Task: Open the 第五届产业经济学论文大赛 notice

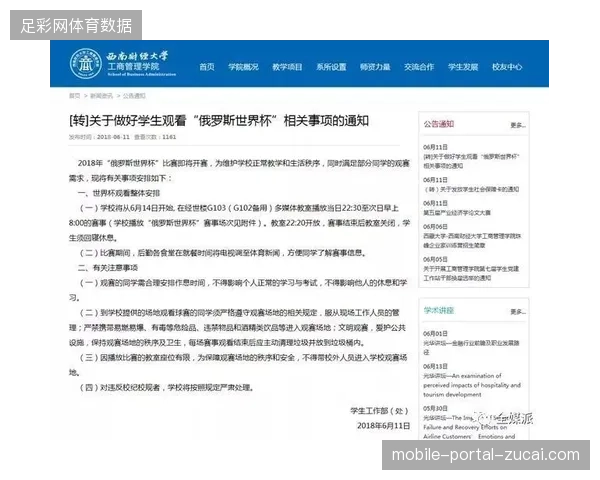Action: click(457, 212)
